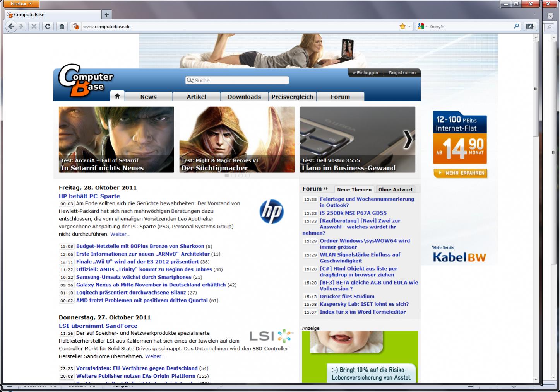560x392 pixels.
Task: Open a new tab with plus button
Action: 107,15
